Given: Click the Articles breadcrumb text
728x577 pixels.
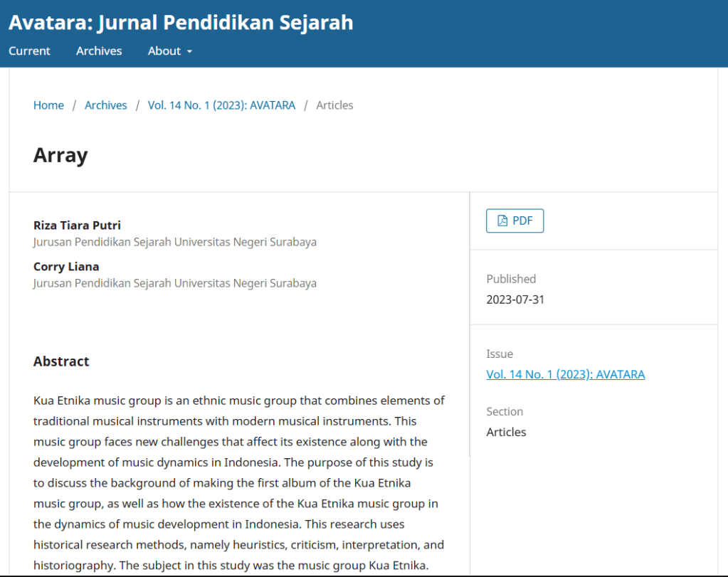Looking at the screenshot, I should tap(334, 105).
